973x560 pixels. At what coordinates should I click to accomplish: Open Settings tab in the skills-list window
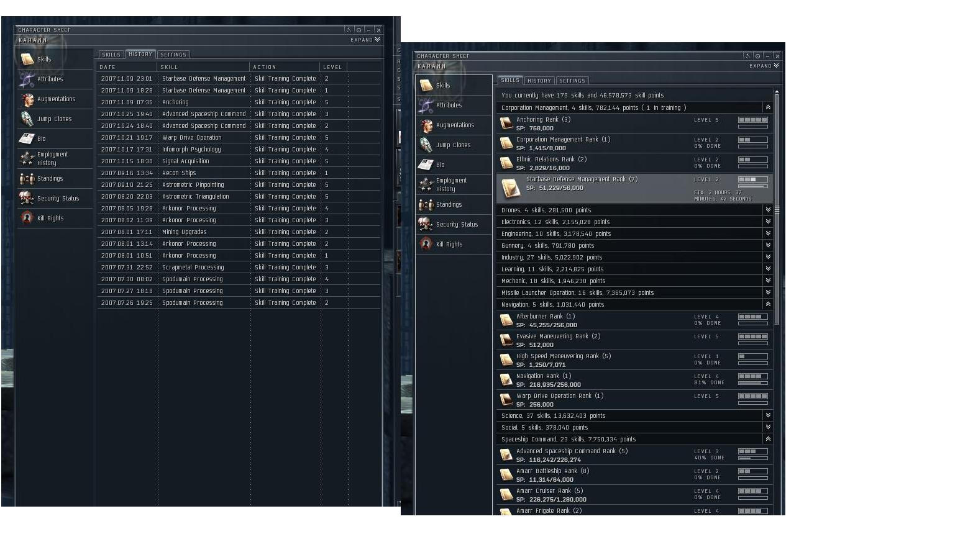click(572, 81)
